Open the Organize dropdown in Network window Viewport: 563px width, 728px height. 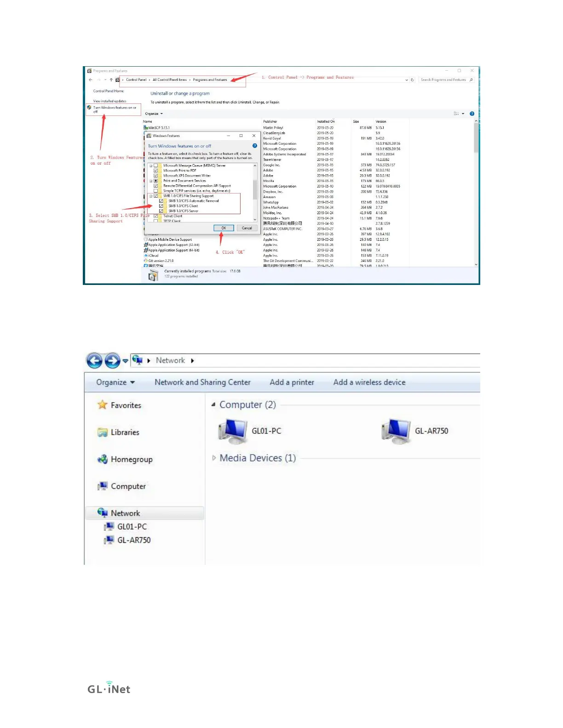[115, 382]
